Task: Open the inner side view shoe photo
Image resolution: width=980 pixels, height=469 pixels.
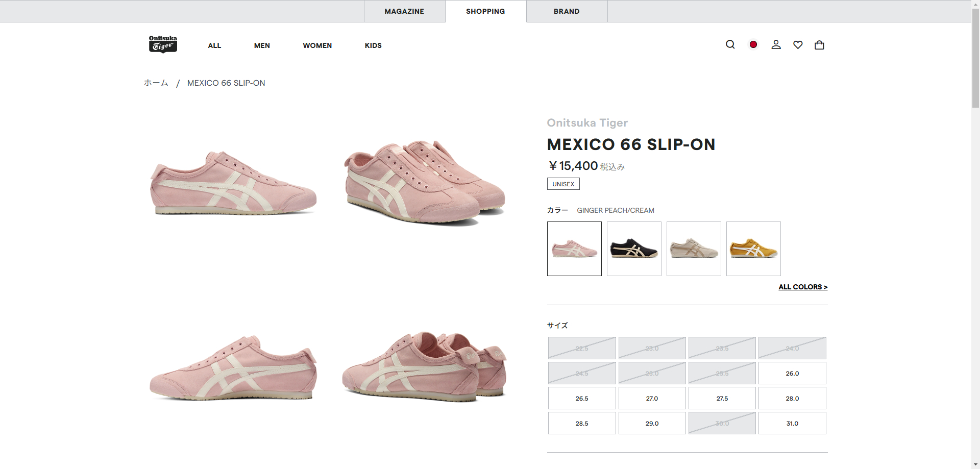Action: [x=233, y=367]
